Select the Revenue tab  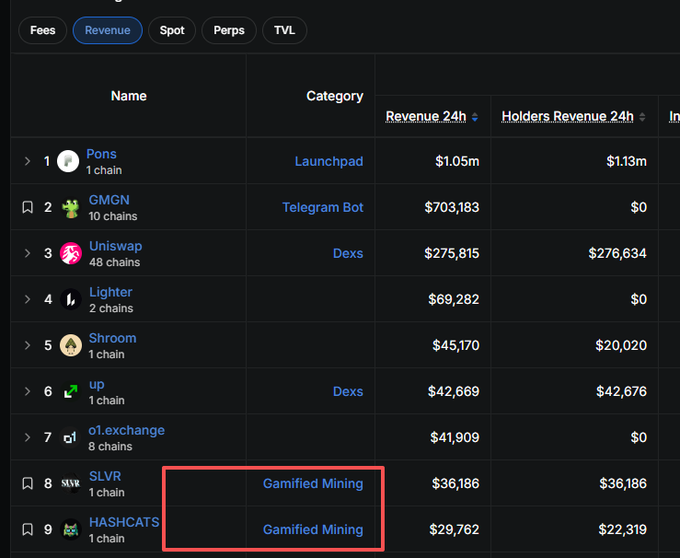pos(108,30)
